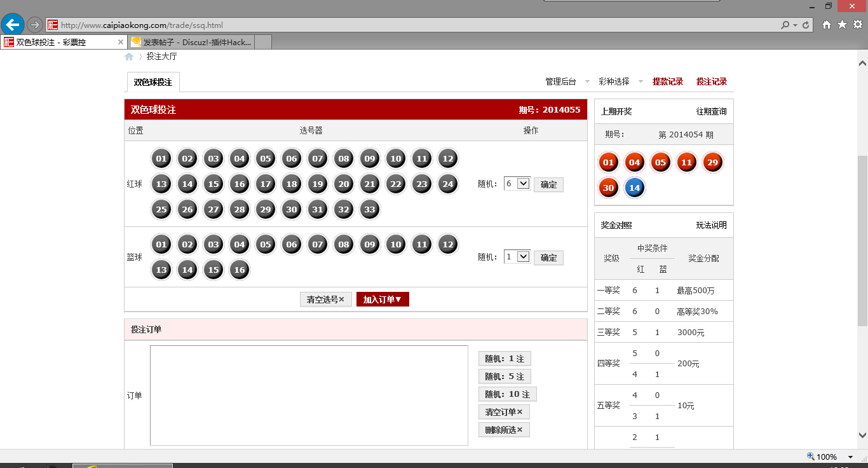Pick blue ball number 16
Screen dimensions: 868x468
tap(240, 270)
